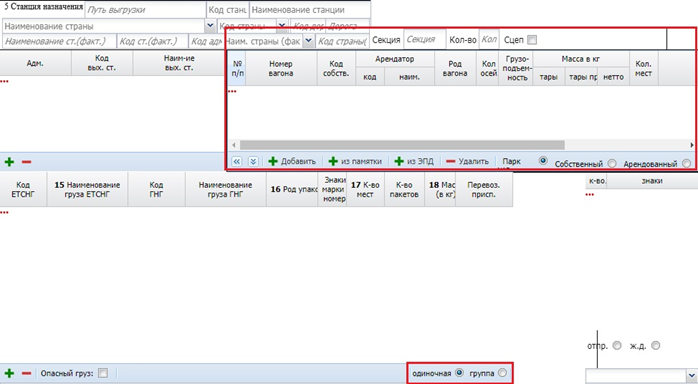Click the double left chevron icon in wagon toolbar

(237, 162)
